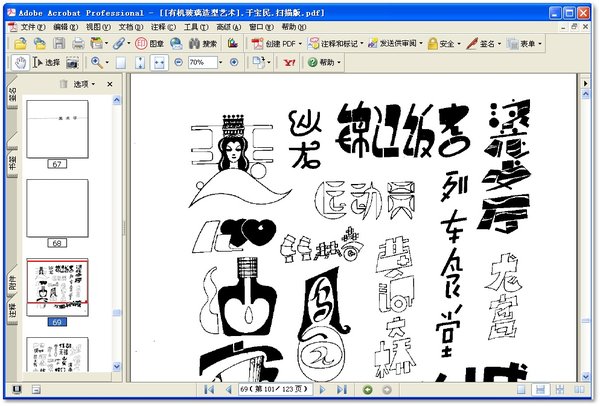Click the Print icon
Viewport: 600px width, 406px height.
point(78,44)
